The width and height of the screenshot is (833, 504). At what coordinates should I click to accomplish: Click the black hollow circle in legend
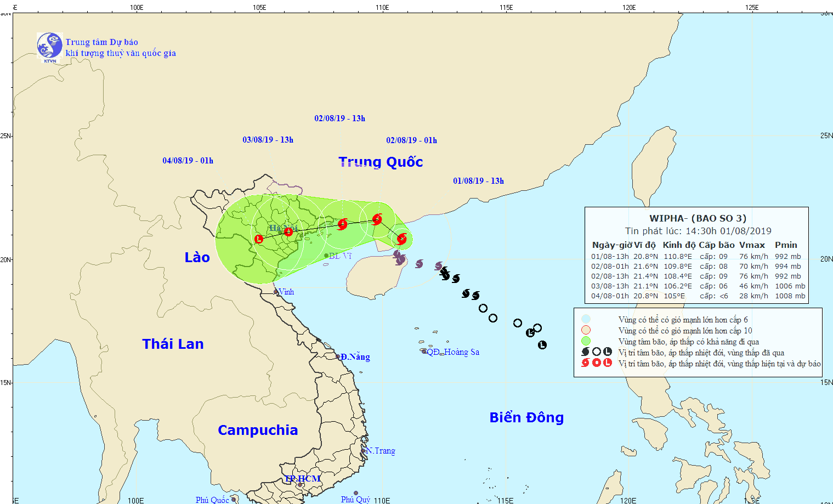tap(597, 352)
